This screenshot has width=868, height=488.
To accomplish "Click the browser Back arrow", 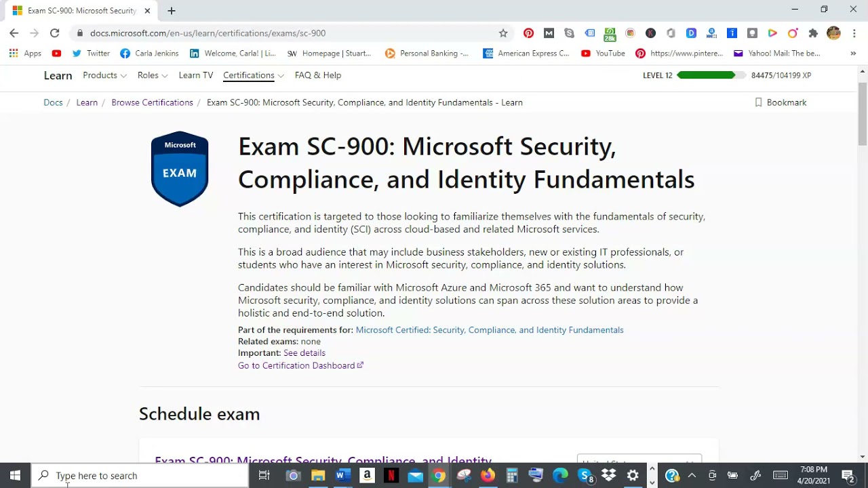I will coord(14,33).
